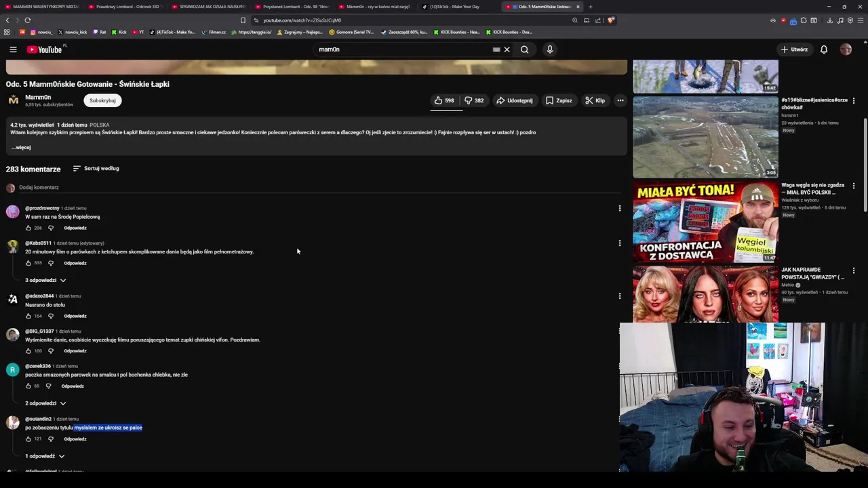Image resolution: width=868 pixels, height=488 pixels.
Task: Open menu for JAK NAPRAWDĘ POWSTAJĄ video
Action: coord(854,270)
